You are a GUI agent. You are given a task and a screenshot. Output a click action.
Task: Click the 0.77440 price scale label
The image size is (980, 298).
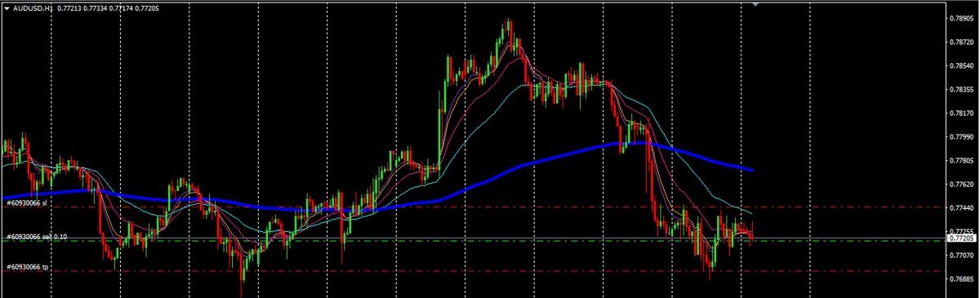click(x=961, y=209)
